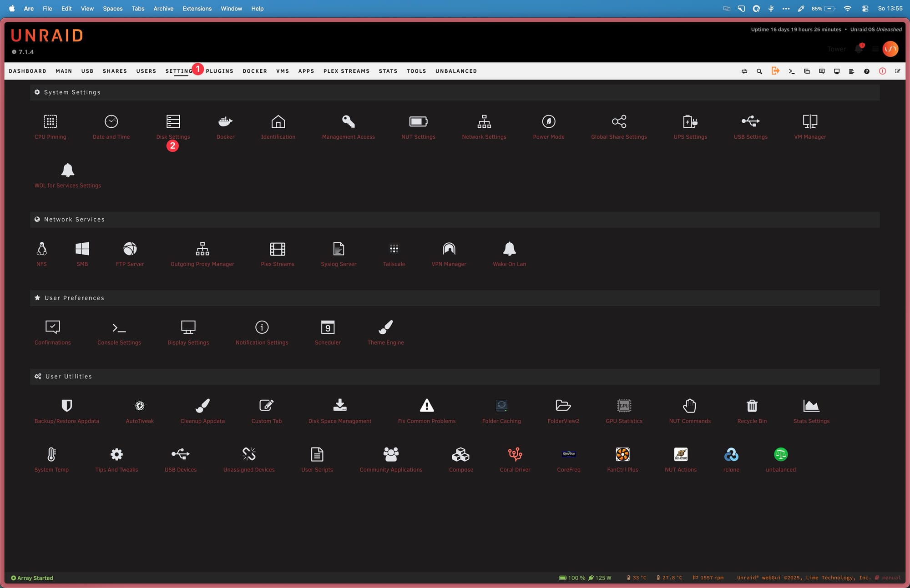Click the orange logout icon

point(775,71)
